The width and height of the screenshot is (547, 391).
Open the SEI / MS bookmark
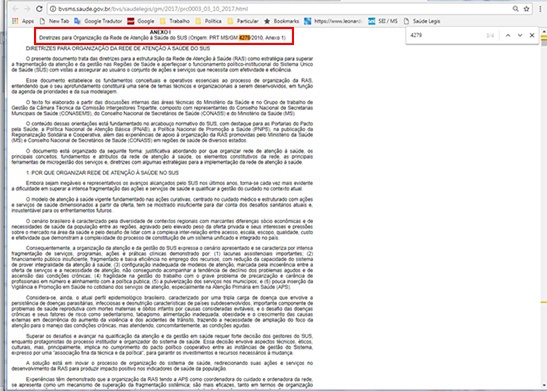[x=383, y=21]
